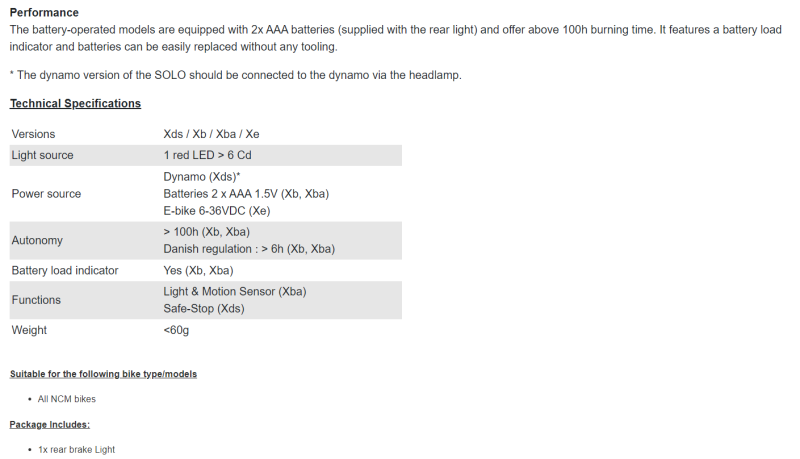The image size is (800, 459).
Task: Click the Weight value <60g
Action: (x=176, y=330)
